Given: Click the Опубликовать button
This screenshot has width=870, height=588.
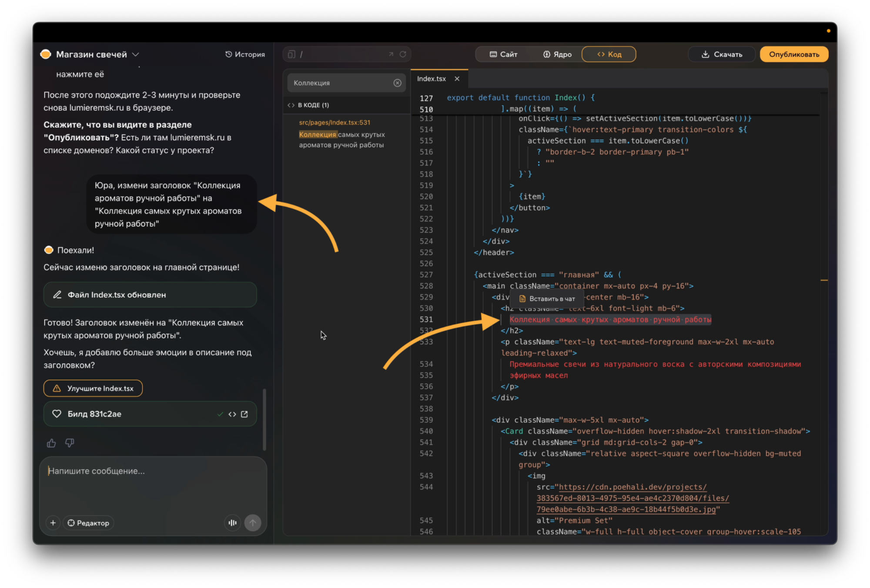Looking at the screenshot, I should [x=794, y=54].
